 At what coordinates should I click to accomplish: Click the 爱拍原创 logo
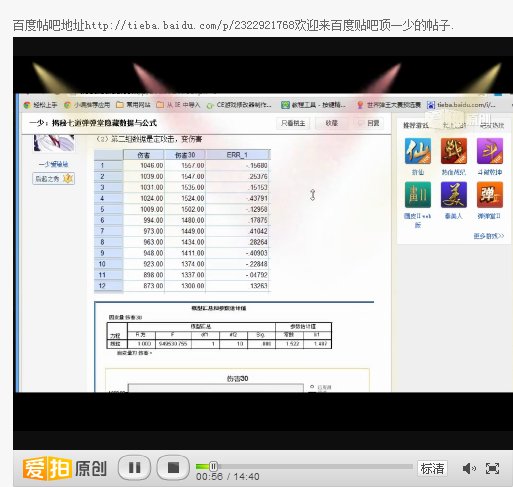pyautogui.click(x=65, y=468)
